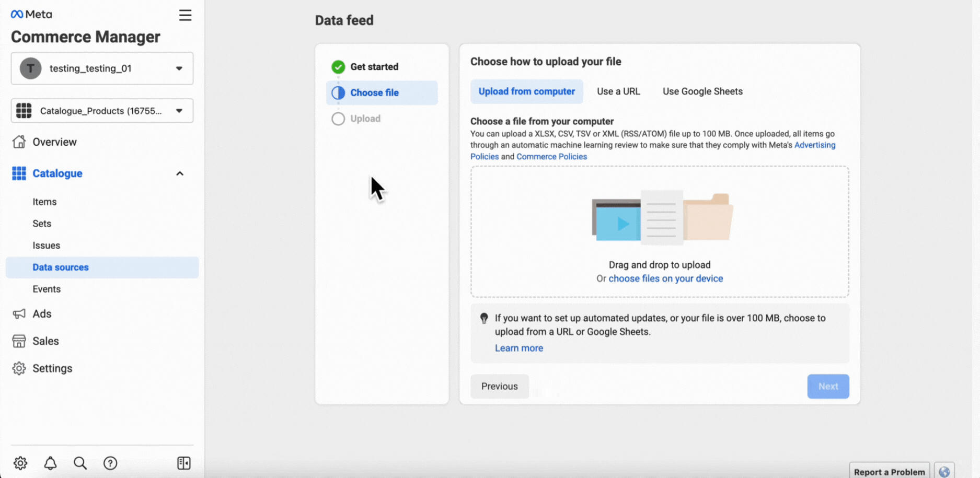
Task: Click Choose a file from your computer heading
Action: (x=542, y=121)
